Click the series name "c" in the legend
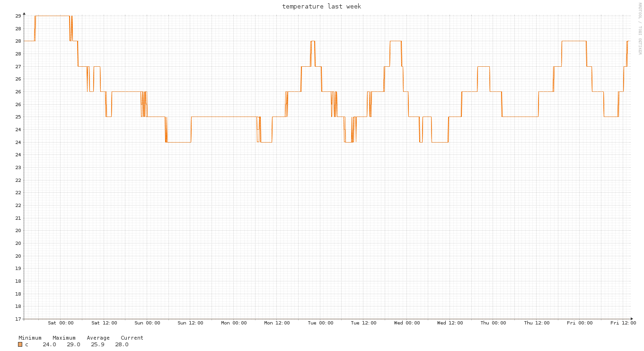This screenshot has width=644, height=351. tap(26, 344)
